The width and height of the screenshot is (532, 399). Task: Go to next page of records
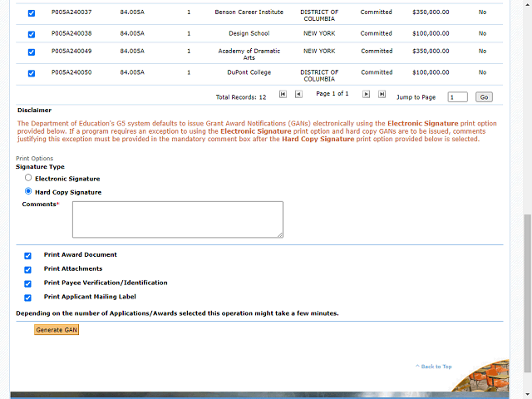tap(366, 94)
